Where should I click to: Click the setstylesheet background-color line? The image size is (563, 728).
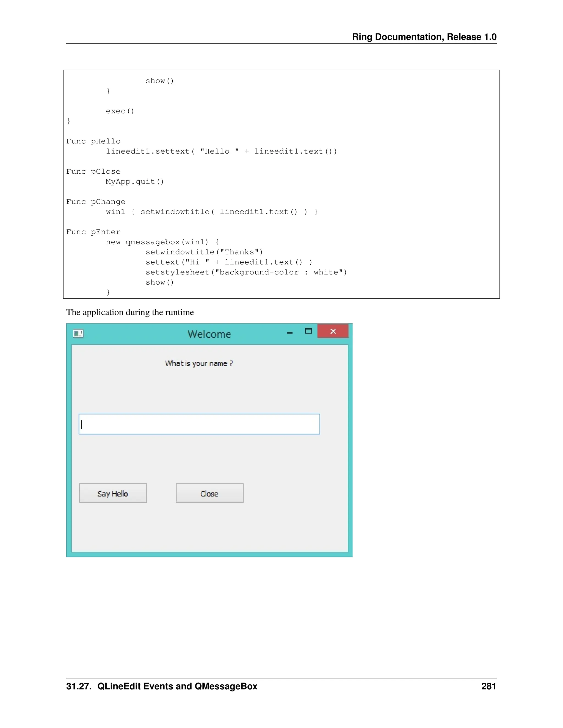coord(246,272)
